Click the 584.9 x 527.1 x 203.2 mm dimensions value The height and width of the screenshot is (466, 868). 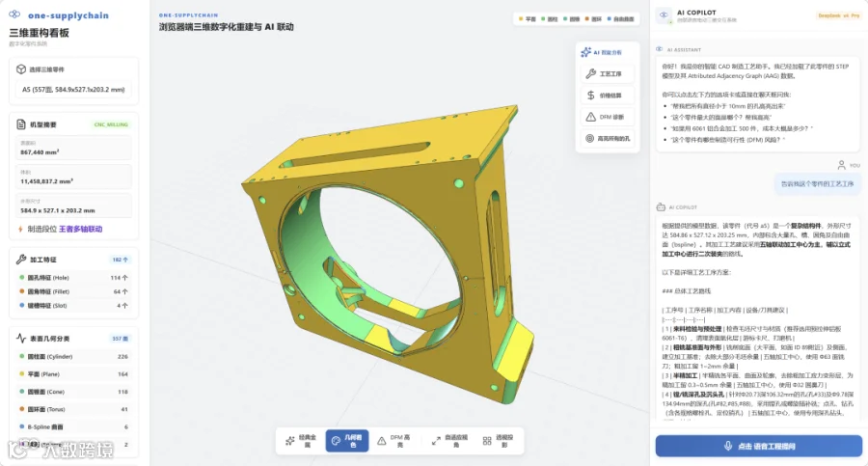[x=58, y=210]
